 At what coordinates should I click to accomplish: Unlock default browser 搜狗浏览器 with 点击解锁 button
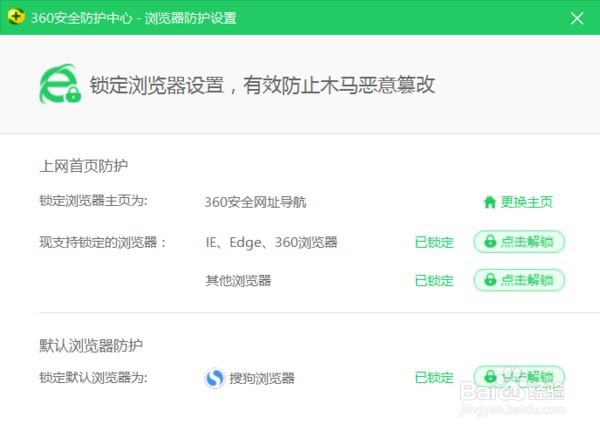tap(519, 377)
